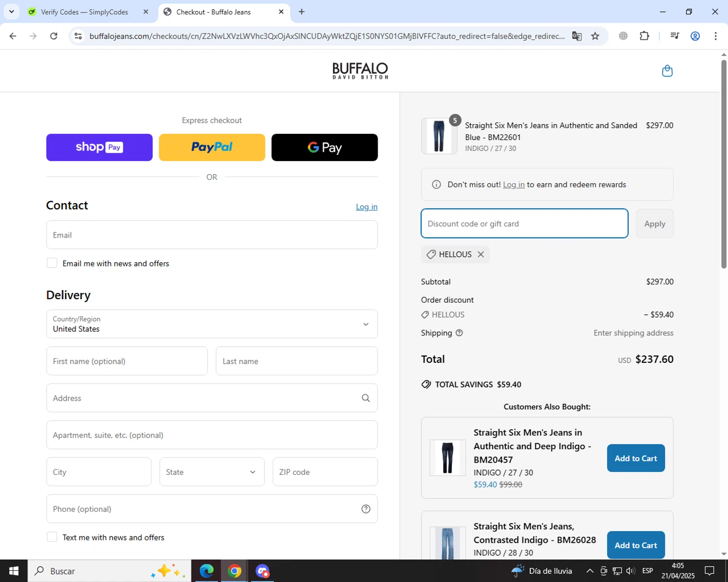Open the browser extensions puzzle icon
This screenshot has height=582, width=728.
pyautogui.click(x=645, y=36)
